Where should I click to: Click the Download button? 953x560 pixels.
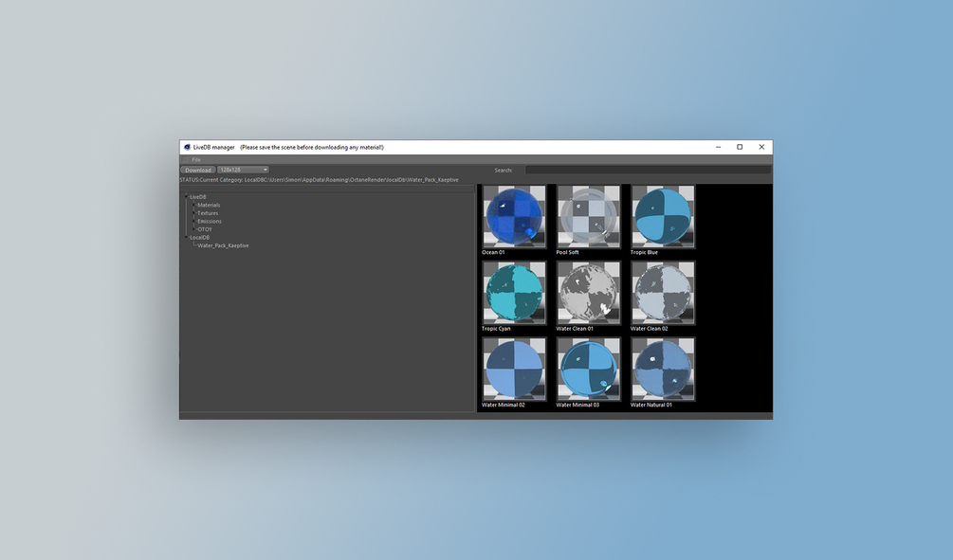197,170
